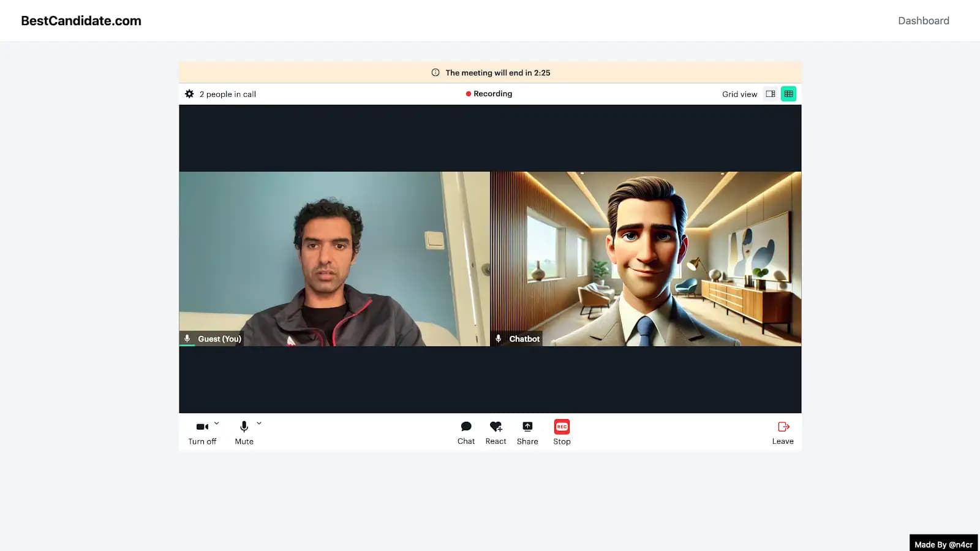Click the Mute microphone icon
980x551 pixels.
(x=244, y=427)
